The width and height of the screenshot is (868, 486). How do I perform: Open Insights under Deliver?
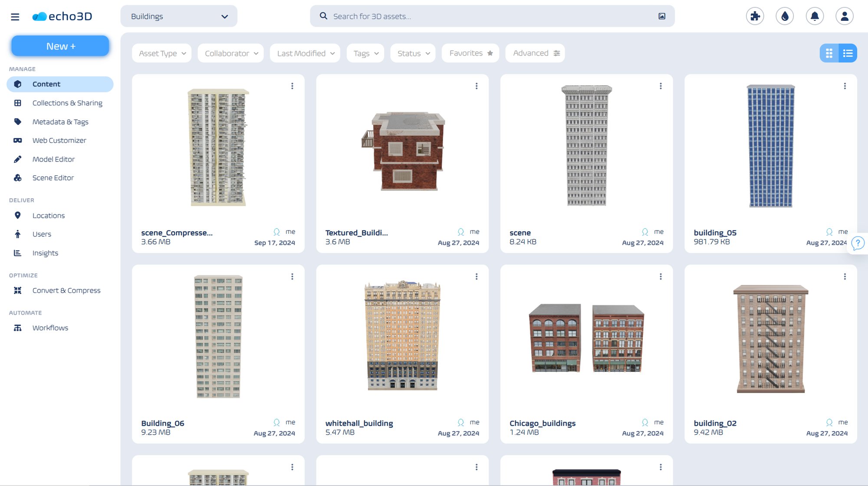(45, 253)
